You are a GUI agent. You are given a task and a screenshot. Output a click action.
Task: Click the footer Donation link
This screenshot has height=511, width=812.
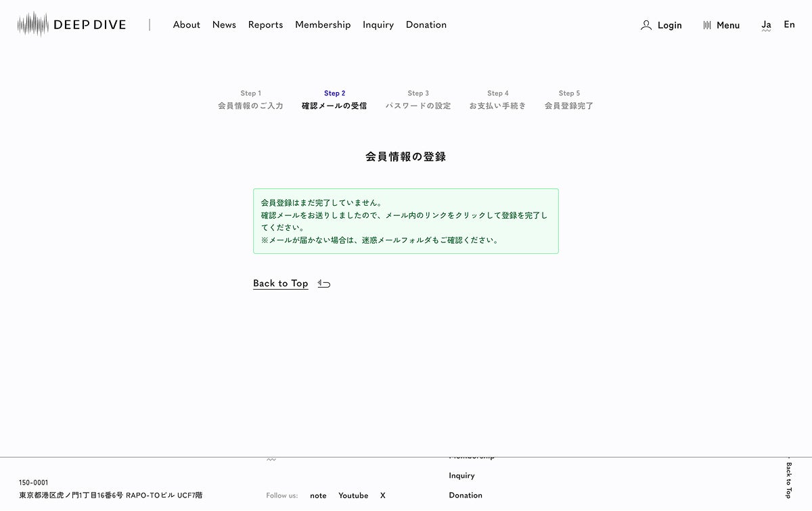point(466,495)
